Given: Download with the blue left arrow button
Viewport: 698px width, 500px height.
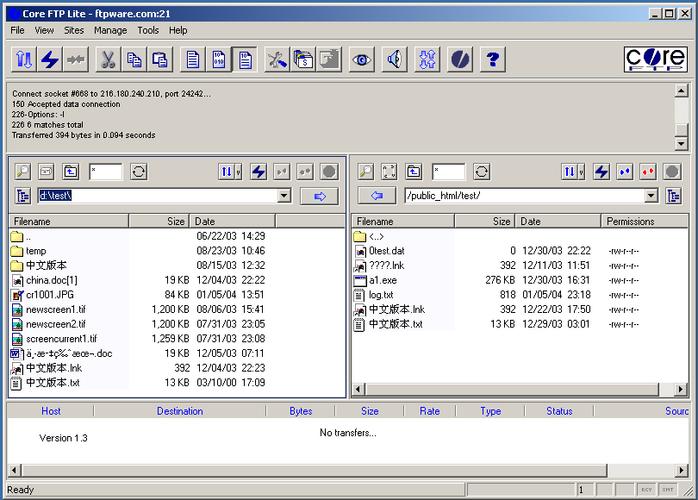Looking at the screenshot, I should point(377,196).
